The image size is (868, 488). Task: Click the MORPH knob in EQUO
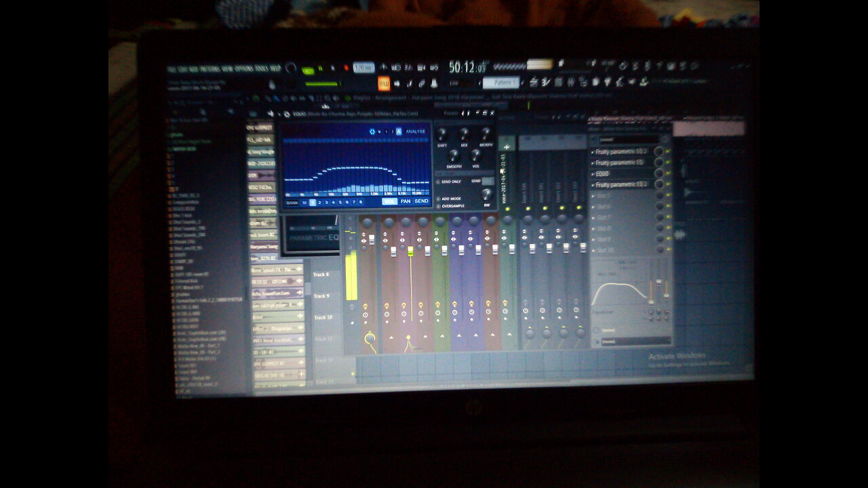click(x=486, y=134)
